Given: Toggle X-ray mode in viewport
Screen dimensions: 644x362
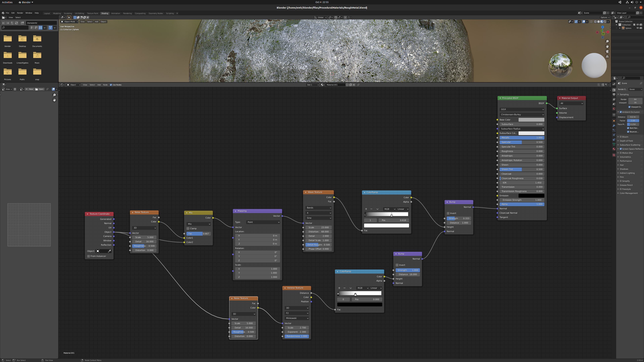Looking at the screenshot, I should [x=591, y=22].
